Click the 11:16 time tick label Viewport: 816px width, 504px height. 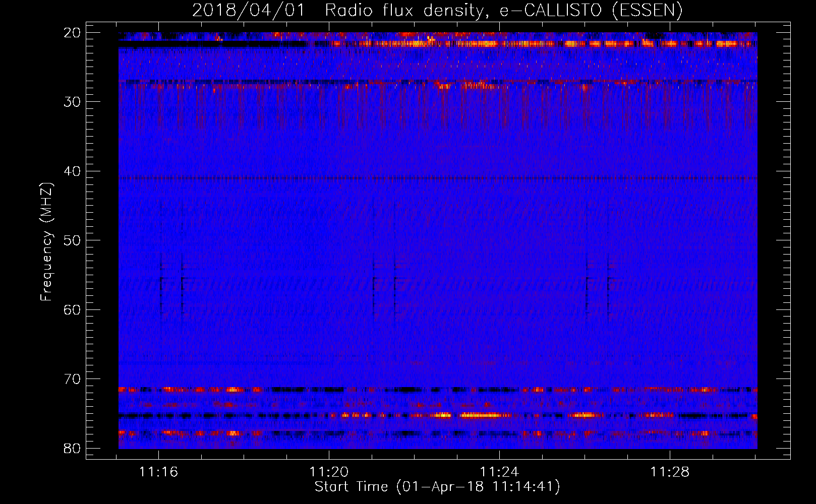click(159, 472)
